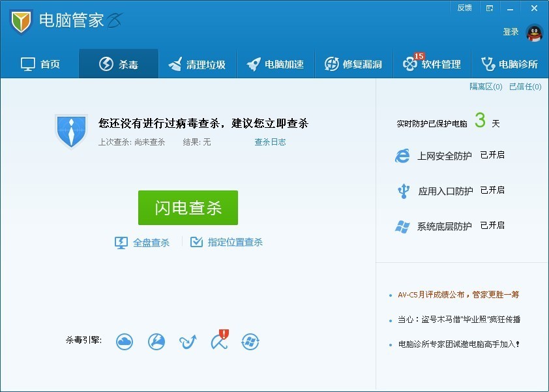Click the broom icon on 清理垃圾
549x392 pixels.
coord(175,64)
